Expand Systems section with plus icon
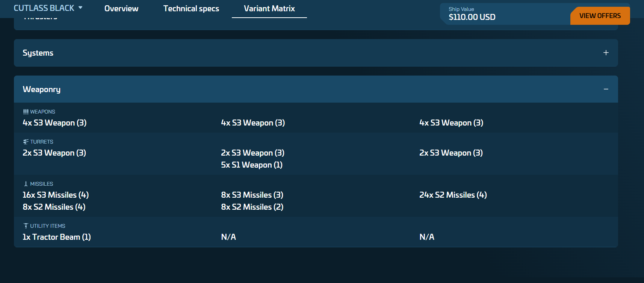Screen dimensions: 644x283 pyautogui.click(x=606, y=53)
